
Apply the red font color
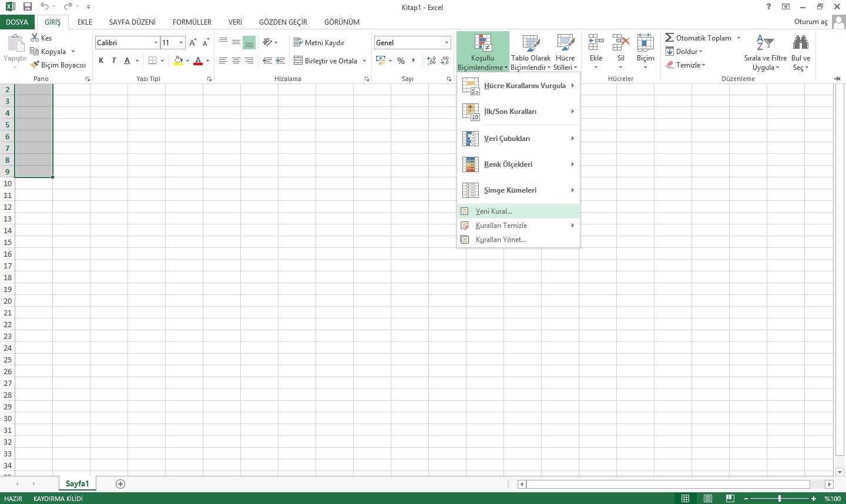(198, 61)
